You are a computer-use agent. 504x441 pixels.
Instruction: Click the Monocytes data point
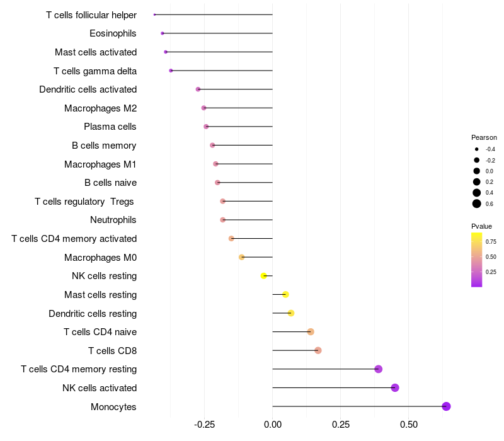(446, 406)
